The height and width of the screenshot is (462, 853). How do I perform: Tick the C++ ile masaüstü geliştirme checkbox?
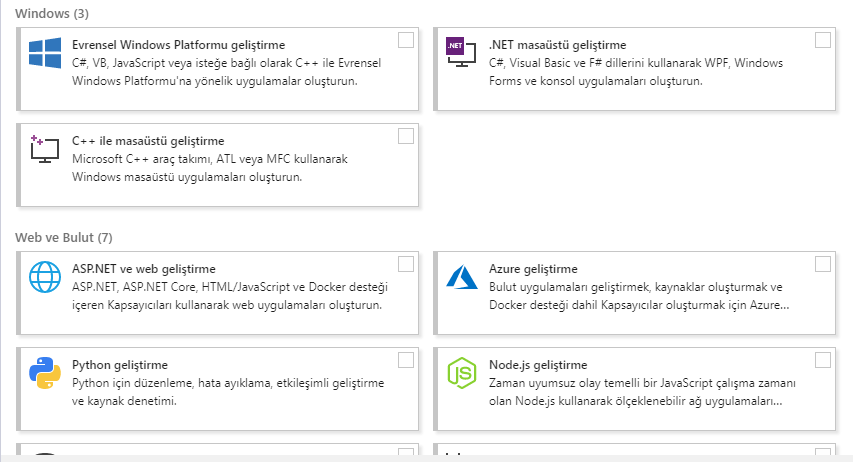coord(406,136)
